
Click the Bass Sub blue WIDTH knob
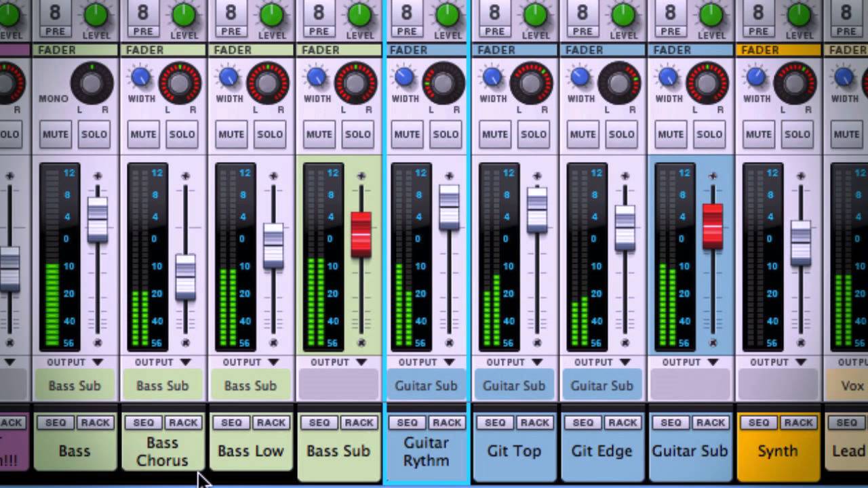[316, 78]
